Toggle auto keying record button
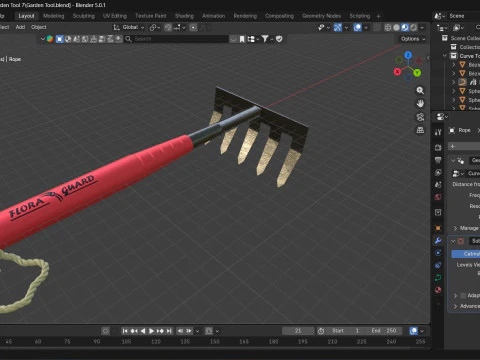 [x=105, y=331]
